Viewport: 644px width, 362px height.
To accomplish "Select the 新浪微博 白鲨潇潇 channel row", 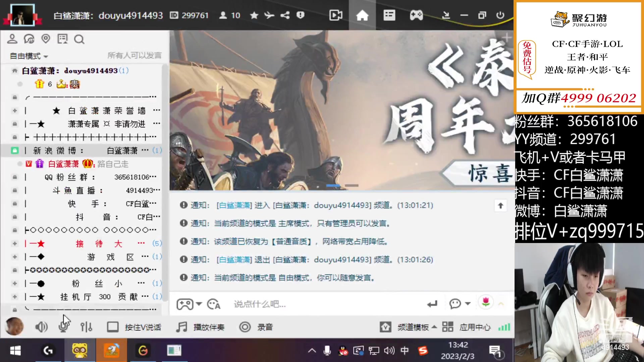I will (82, 150).
